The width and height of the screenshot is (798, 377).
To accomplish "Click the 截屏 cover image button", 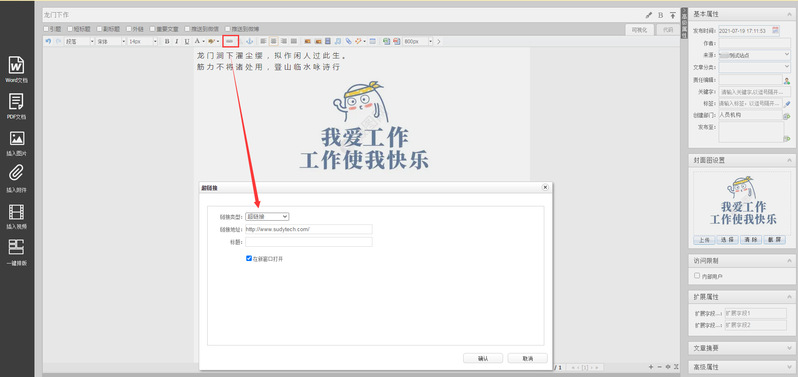I will (x=774, y=240).
